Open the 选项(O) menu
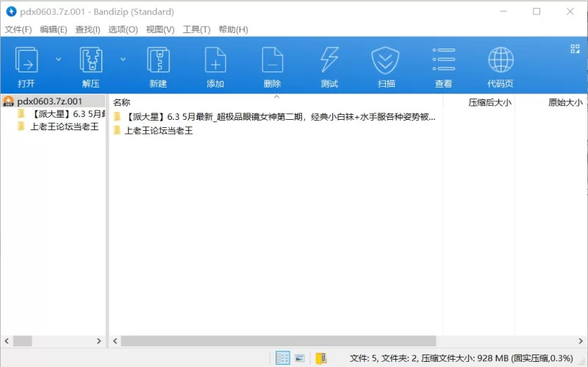The image size is (588, 367). [123, 29]
